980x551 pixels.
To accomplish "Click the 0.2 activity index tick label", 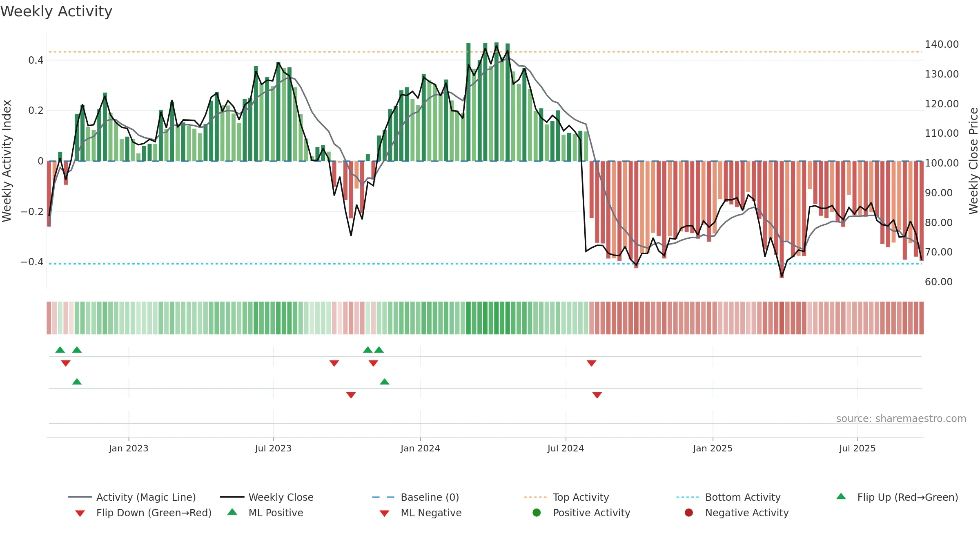I will tap(36, 111).
